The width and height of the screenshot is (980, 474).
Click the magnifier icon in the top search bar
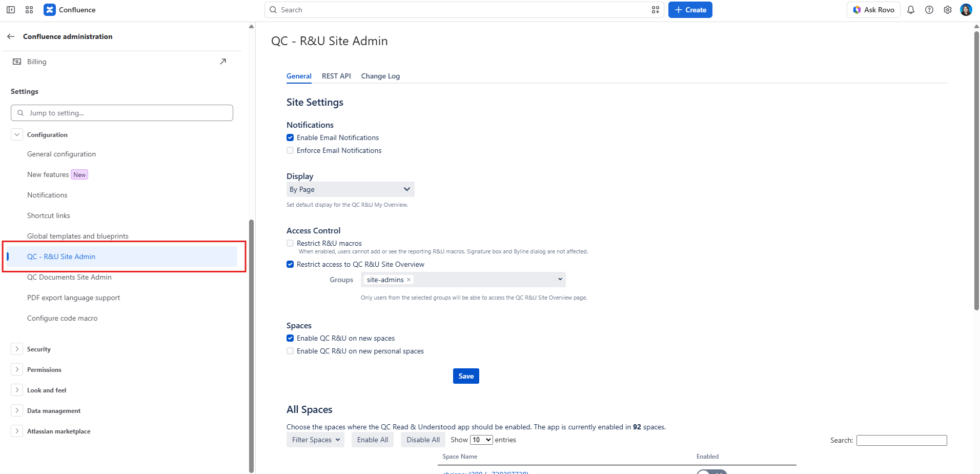pyautogui.click(x=273, y=10)
